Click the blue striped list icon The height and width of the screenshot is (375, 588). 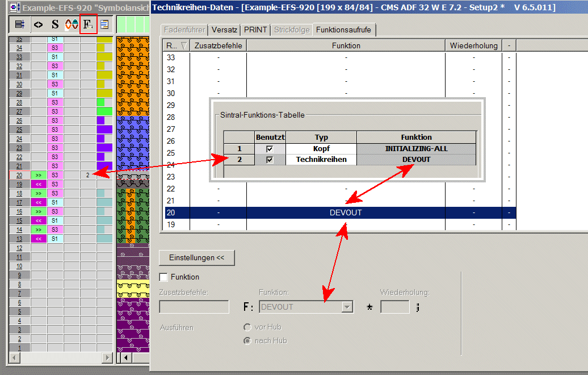click(x=104, y=24)
